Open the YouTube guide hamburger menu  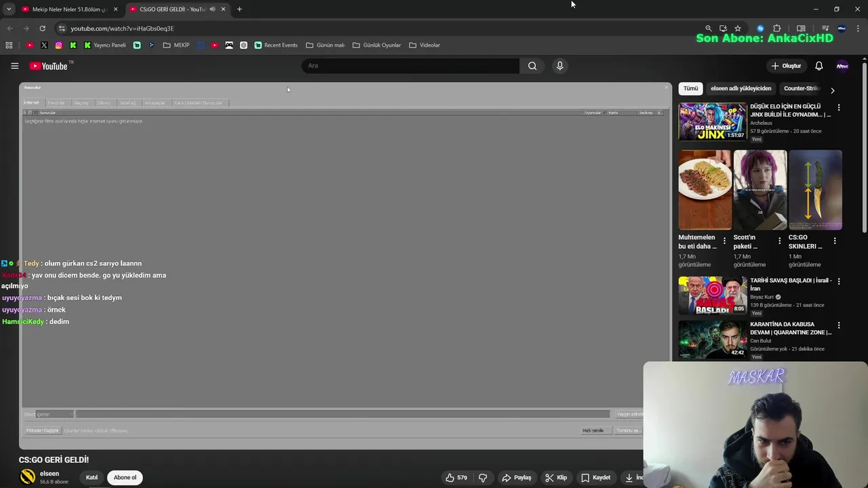[14, 66]
